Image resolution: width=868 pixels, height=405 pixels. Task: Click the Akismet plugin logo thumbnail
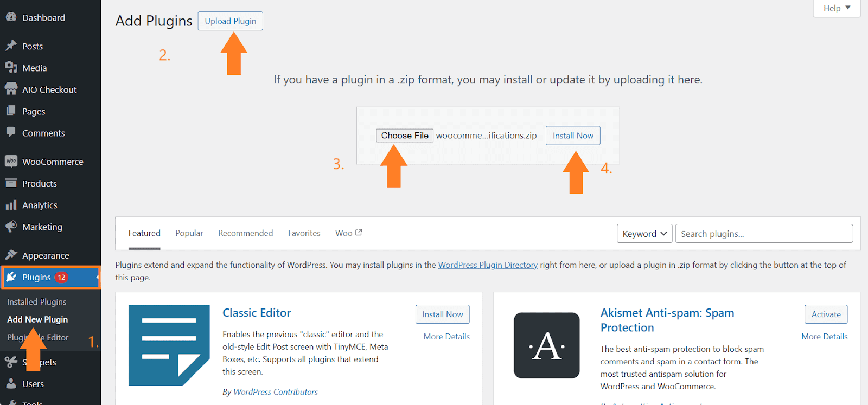[x=547, y=345]
